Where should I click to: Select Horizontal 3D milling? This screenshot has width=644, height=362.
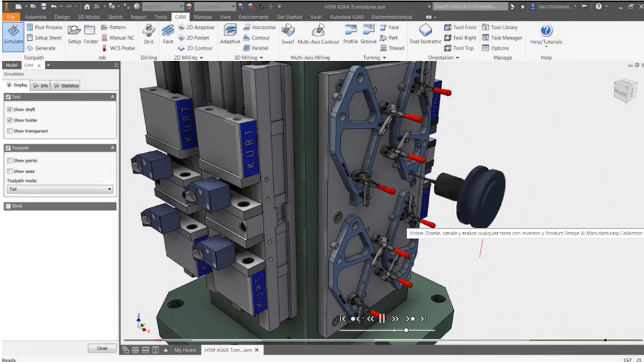259,27
